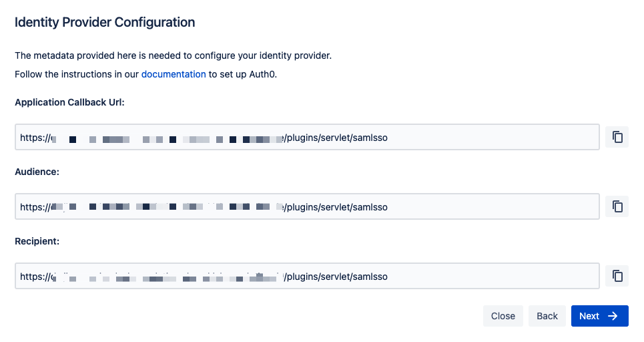Go back using the Back button

coord(547,316)
